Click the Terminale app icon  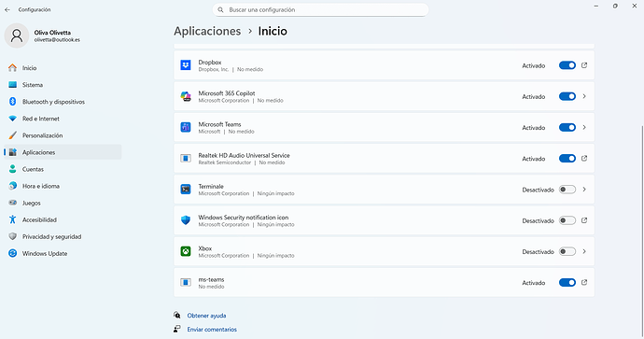(186, 190)
